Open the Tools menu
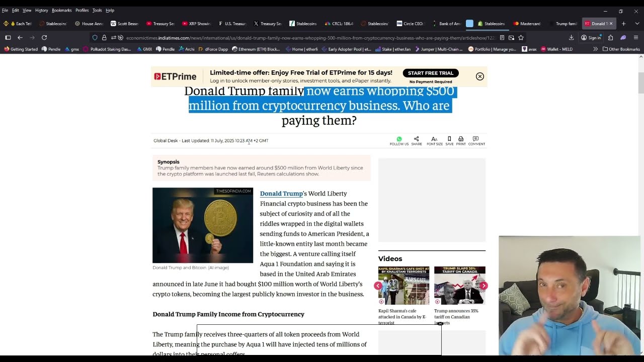This screenshot has width=644, height=362. 97,10
